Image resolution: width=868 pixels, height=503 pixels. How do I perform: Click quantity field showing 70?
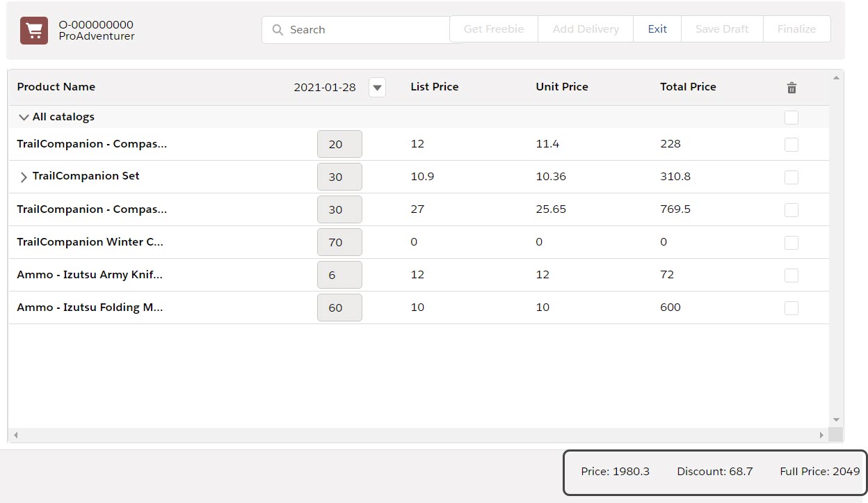339,243
